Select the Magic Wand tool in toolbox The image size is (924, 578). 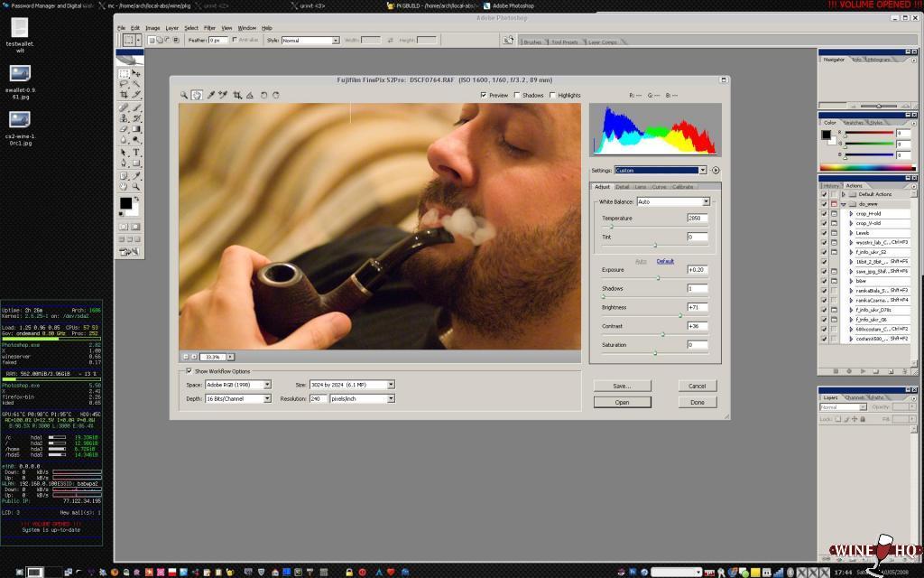point(136,84)
